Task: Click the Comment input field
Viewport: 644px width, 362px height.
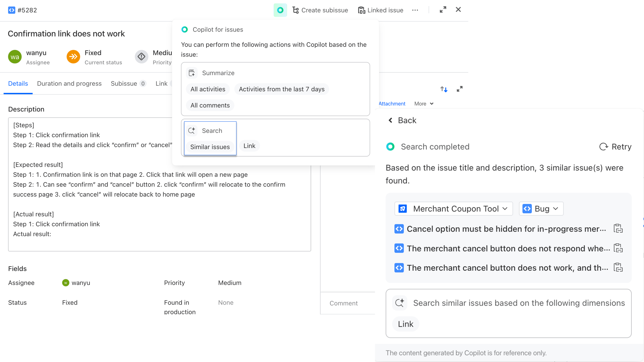Action: (x=344, y=303)
